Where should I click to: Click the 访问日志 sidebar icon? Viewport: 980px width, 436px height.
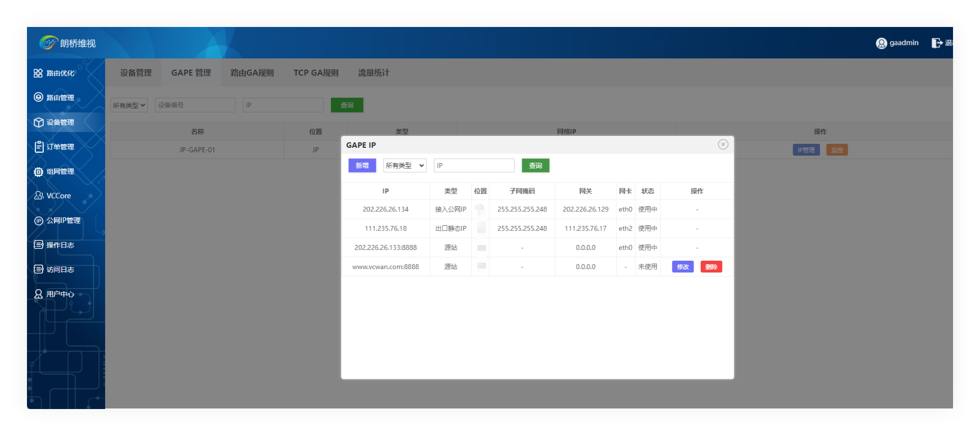tap(38, 269)
